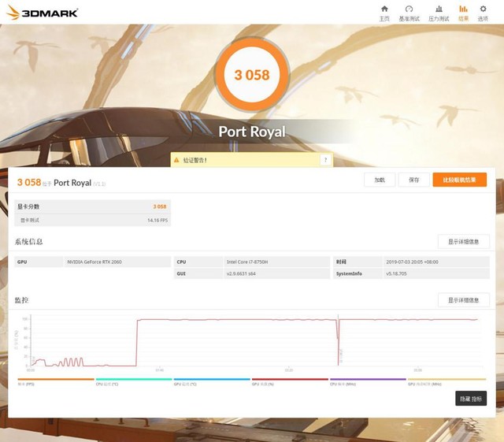
Task: Click the 加载 load button
Action: [380, 180]
